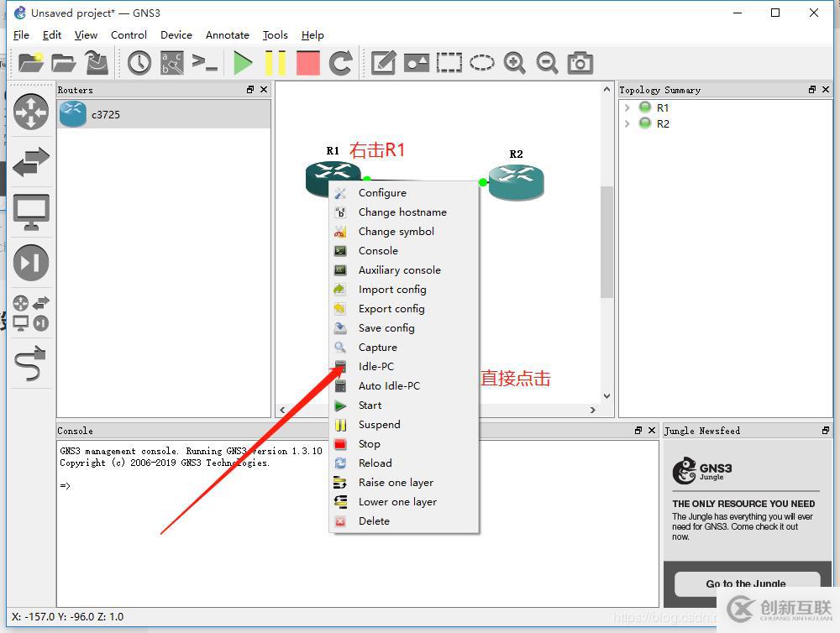Image resolution: width=840 pixels, height=633 pixels.
Task: Close the Routers panel
Action: tap(264, 90)
